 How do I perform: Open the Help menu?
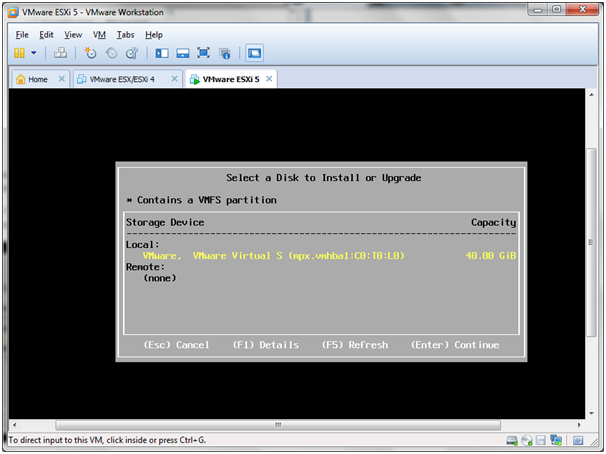[x=154, y=35]
